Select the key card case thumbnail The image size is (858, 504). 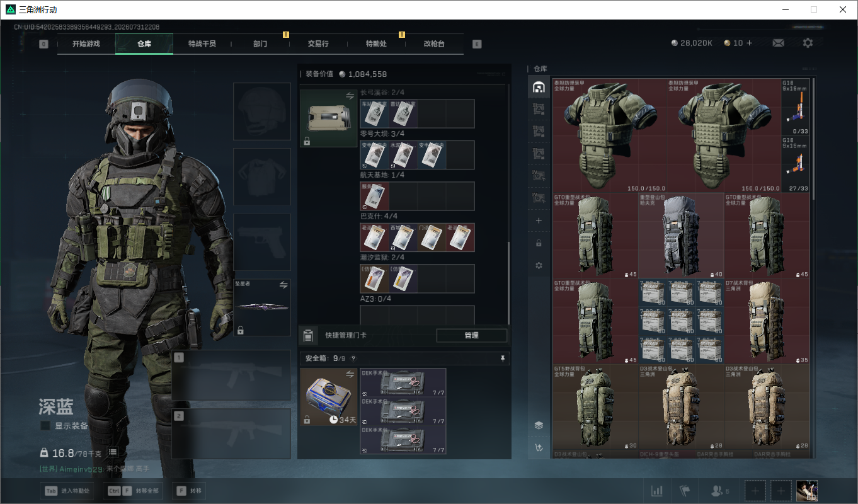(328, 118)
